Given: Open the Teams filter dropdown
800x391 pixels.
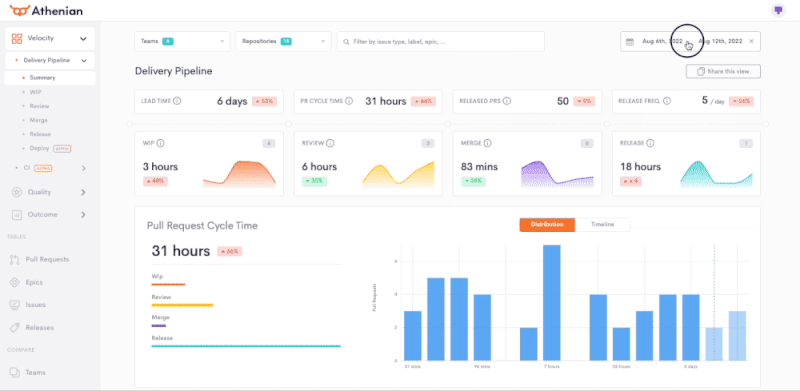Looking at the screenshot, I should tap(183, 41).
